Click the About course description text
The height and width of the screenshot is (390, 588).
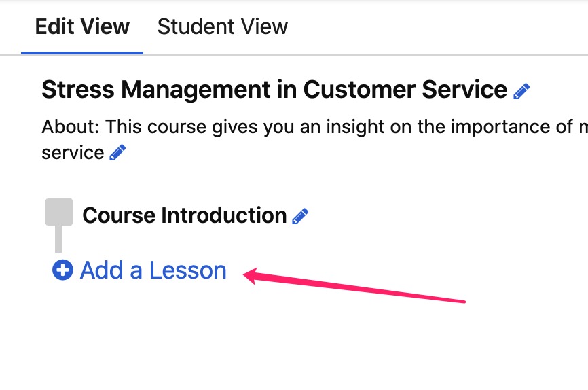pyautogui.click(x=314, y=140)
